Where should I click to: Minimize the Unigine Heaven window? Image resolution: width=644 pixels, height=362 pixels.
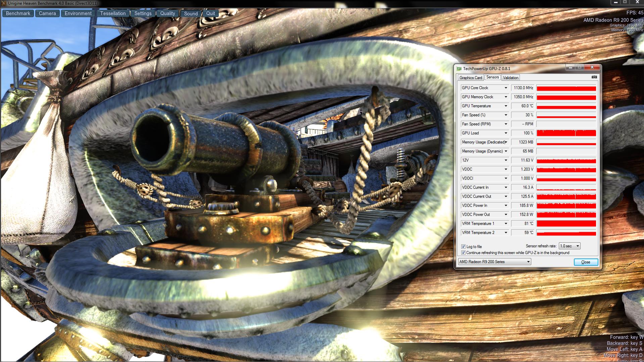tap(615, 2)
